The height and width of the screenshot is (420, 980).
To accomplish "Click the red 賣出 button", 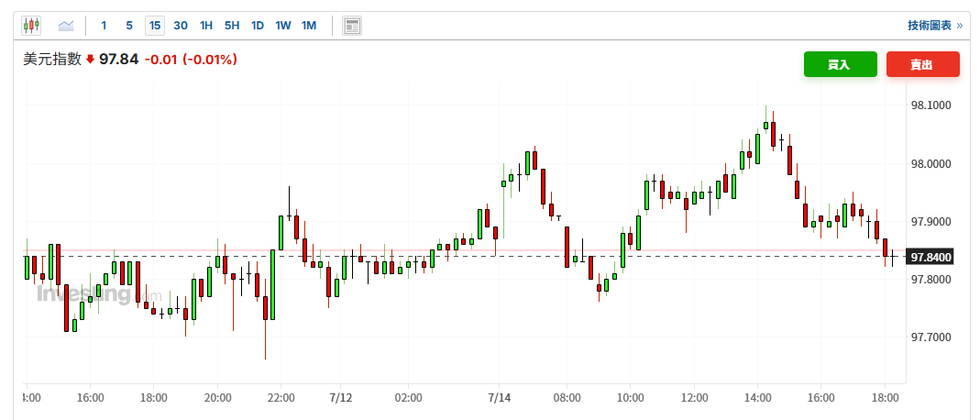I will 922,64.
